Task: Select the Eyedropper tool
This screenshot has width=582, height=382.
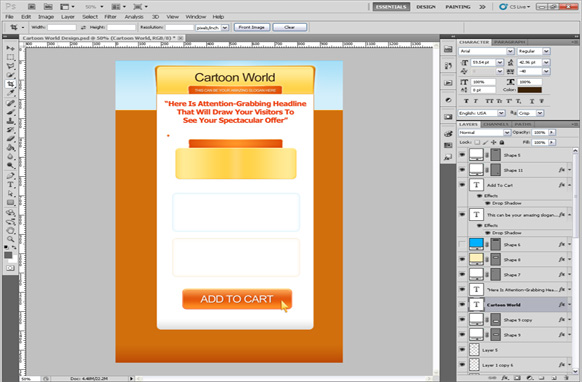Action: coord(10,93)
